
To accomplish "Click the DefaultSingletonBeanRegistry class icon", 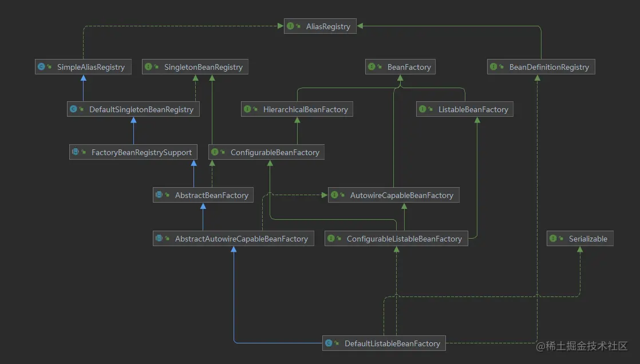I will click(x=73, y=109).
